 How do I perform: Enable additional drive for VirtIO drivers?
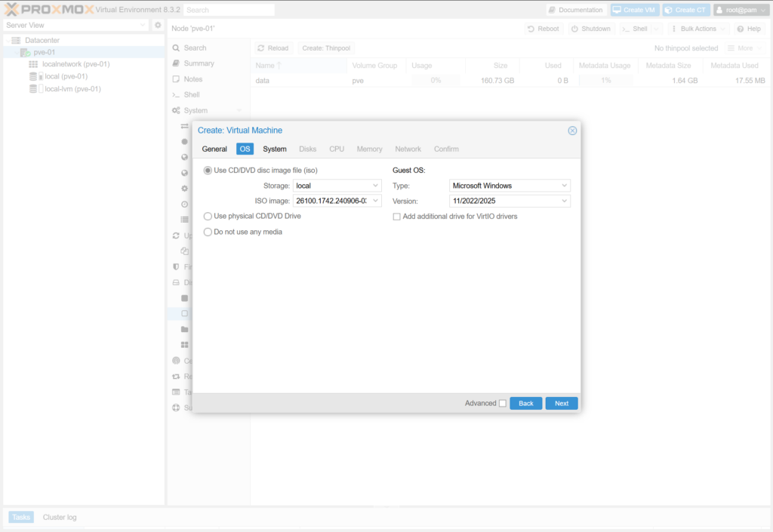(397, 217)
